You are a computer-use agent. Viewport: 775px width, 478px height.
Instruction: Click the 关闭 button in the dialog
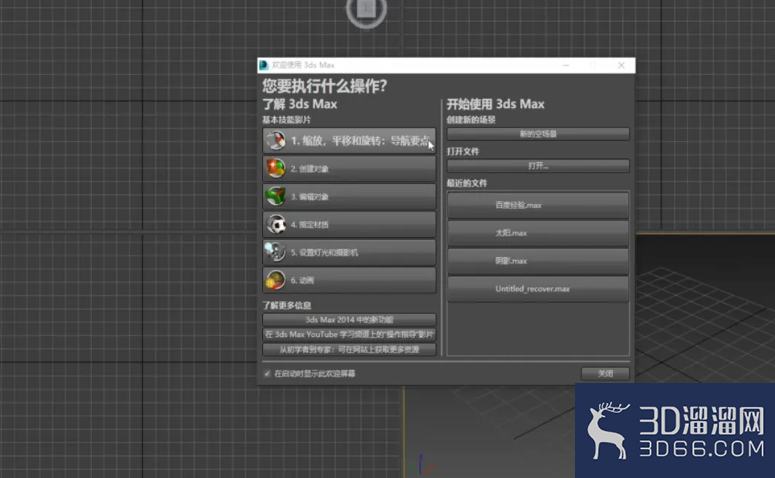pyautogui.click(x=605, y=374)
